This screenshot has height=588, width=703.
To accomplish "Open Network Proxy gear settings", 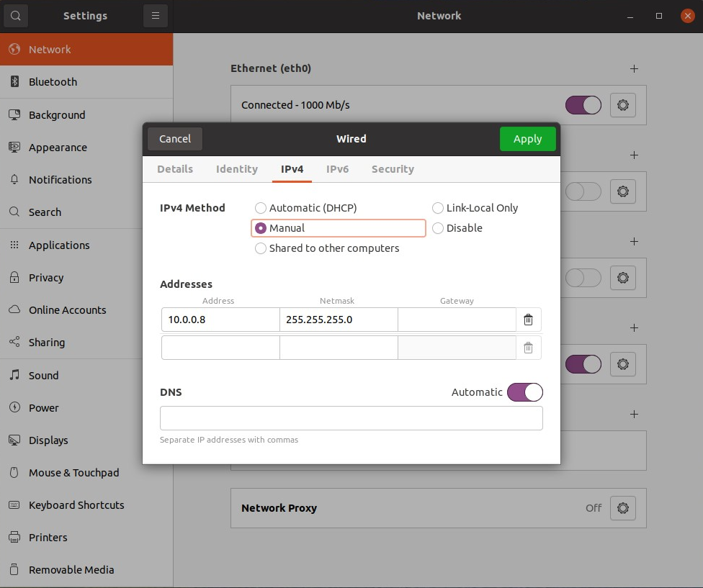I will [x=623, y=508].
